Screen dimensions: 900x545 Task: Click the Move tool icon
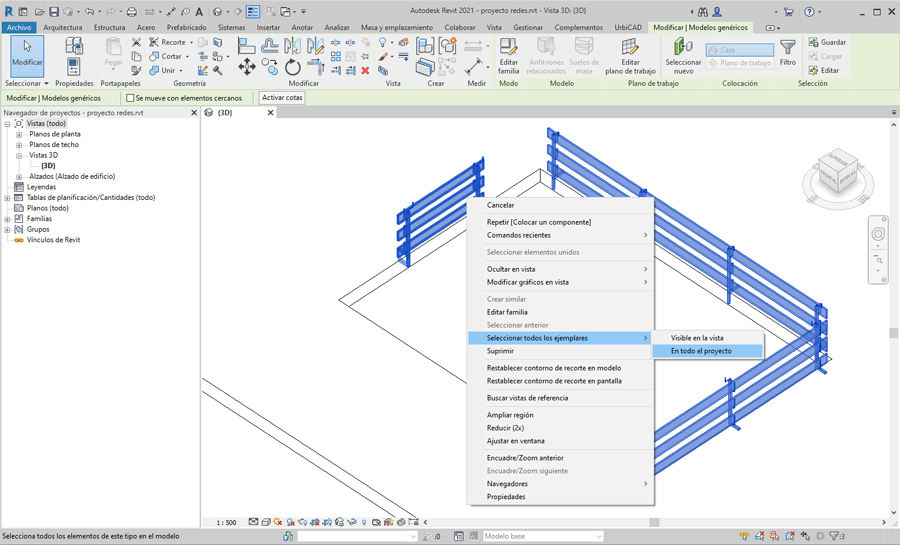coord(246,67)
